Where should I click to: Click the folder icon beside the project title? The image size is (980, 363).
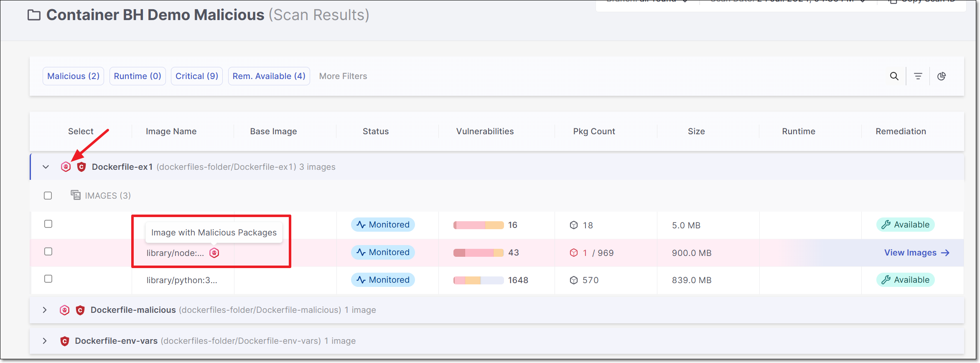pos(34,15)
